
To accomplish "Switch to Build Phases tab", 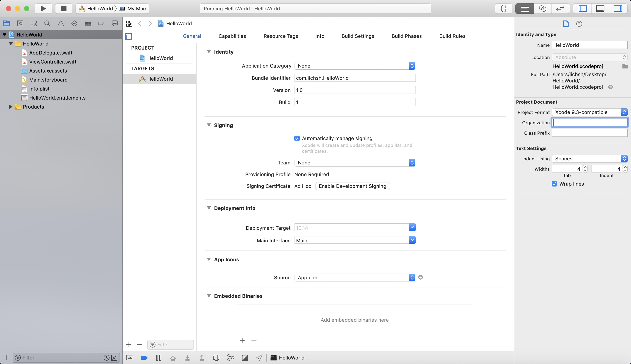I will tap(407, 36).
